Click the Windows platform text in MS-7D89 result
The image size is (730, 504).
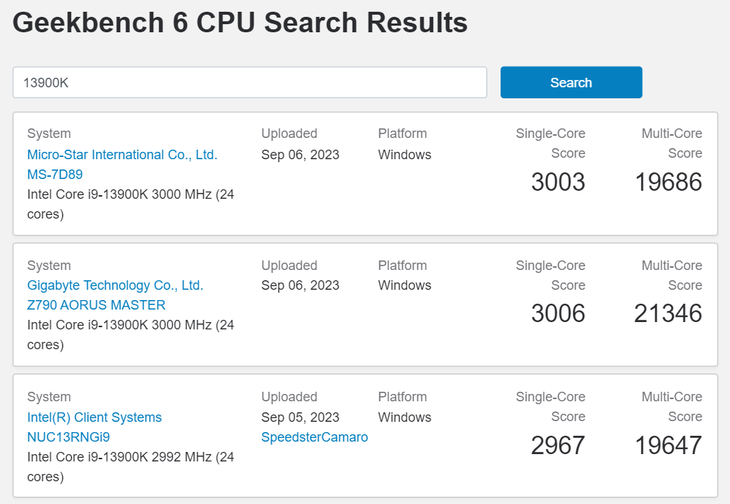click(x=404, y=155)
